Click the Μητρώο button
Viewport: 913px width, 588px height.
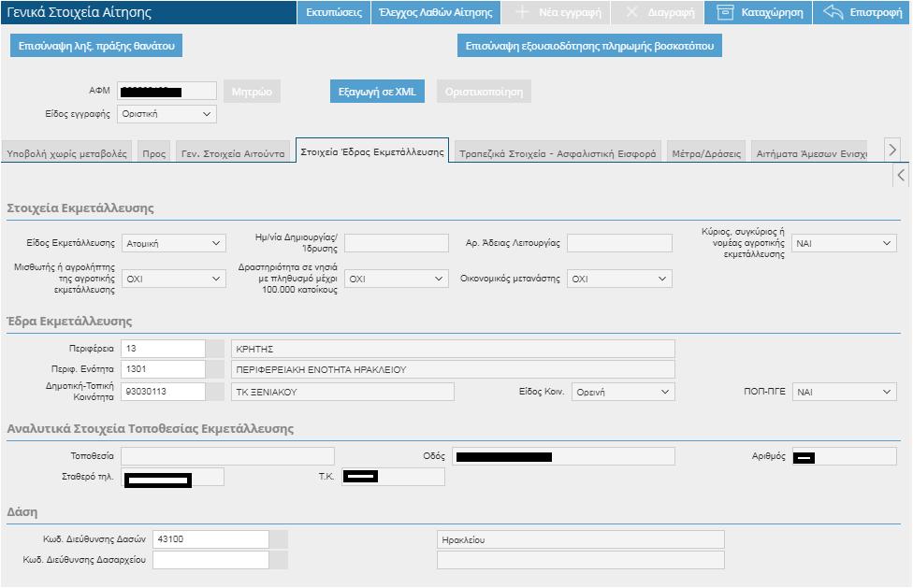point(252,92)
